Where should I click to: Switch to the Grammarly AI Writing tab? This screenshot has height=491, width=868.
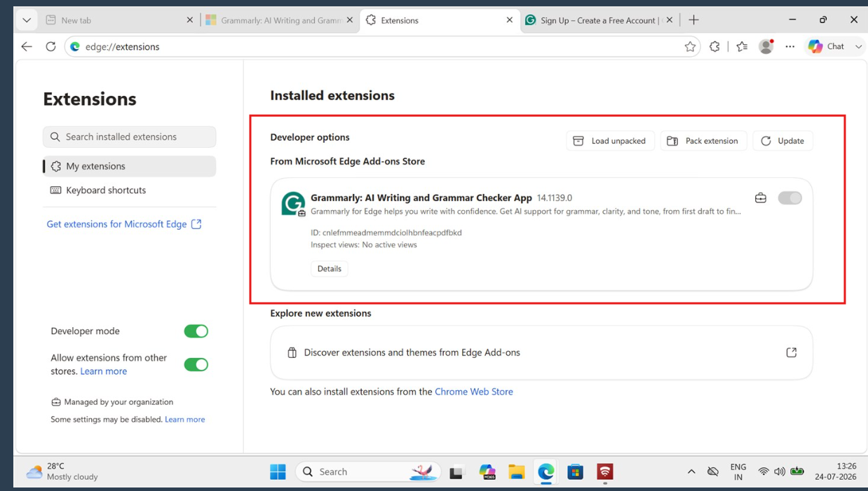click(x=280, y=20)
